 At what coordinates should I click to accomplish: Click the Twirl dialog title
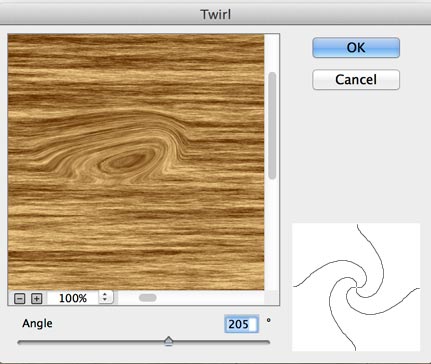tap(216, 14)
